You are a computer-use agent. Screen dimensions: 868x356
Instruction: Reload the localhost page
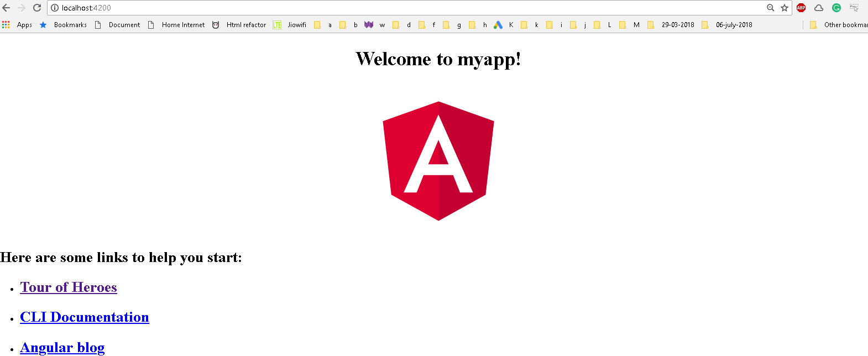click(x=37, y=8)
